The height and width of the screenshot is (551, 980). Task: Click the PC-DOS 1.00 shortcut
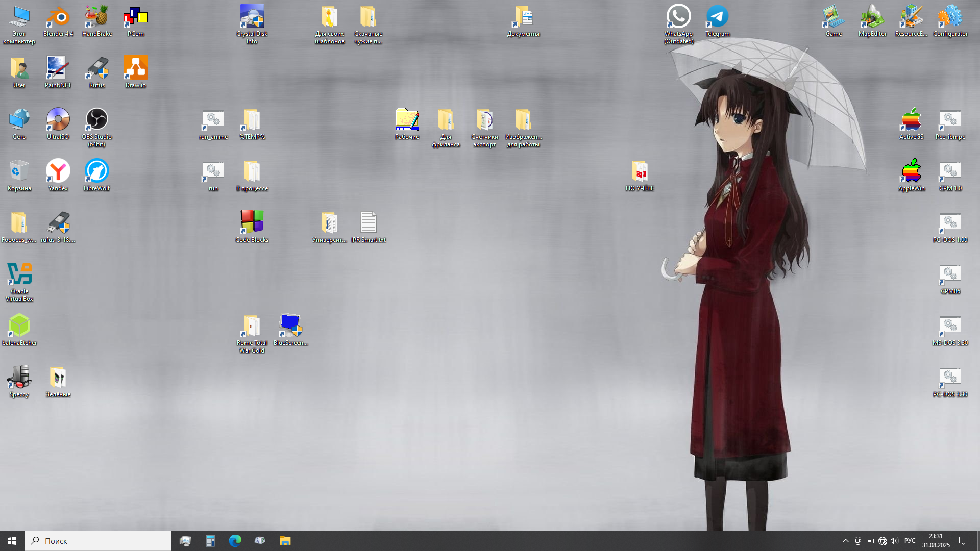point(950,227)
